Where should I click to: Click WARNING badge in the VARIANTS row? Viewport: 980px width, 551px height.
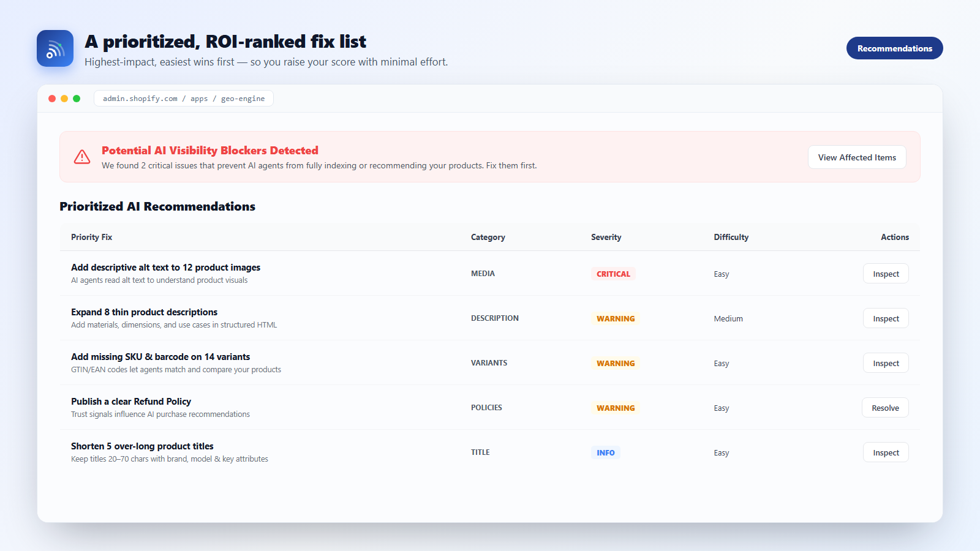pos(616,363)
